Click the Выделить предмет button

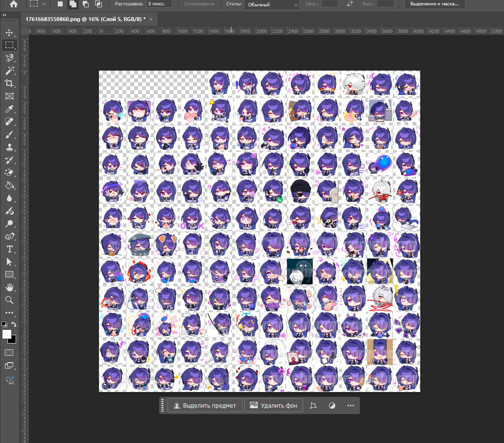pos(205,405)
